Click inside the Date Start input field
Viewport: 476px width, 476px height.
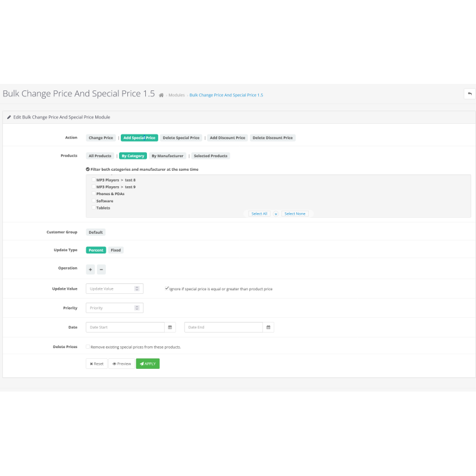[123, 326]
